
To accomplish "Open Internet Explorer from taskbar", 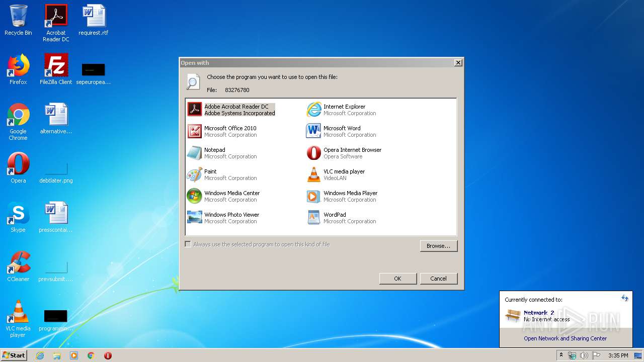I will (40, 355).
